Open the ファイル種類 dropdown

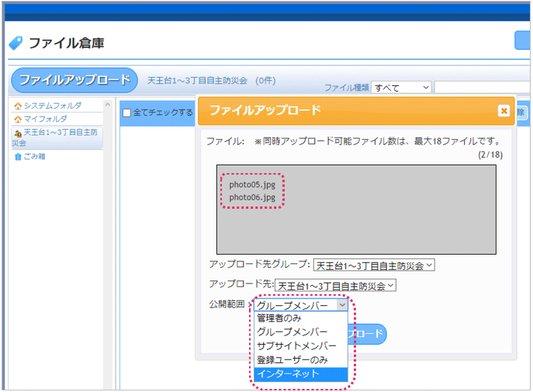click(x=401, y=88)
